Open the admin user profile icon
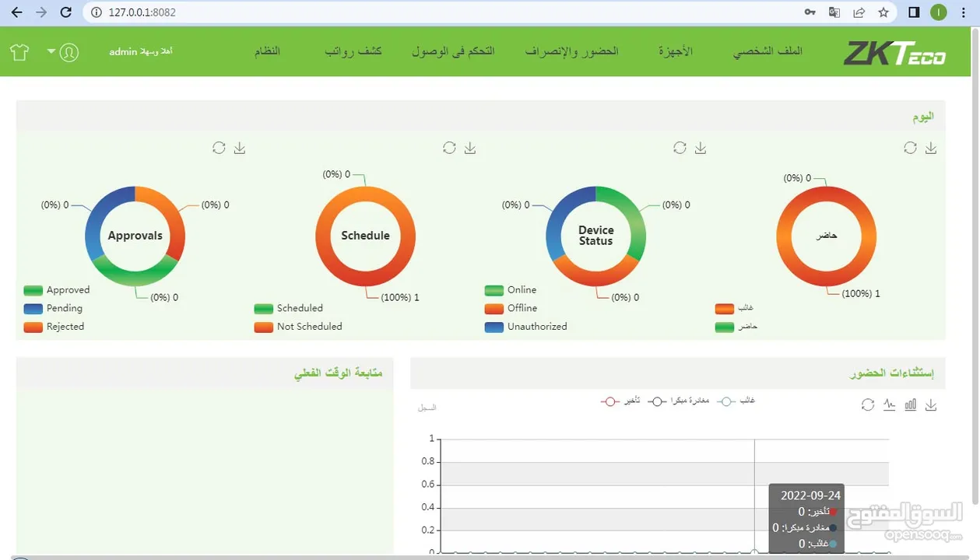 [x=69, y=52]
